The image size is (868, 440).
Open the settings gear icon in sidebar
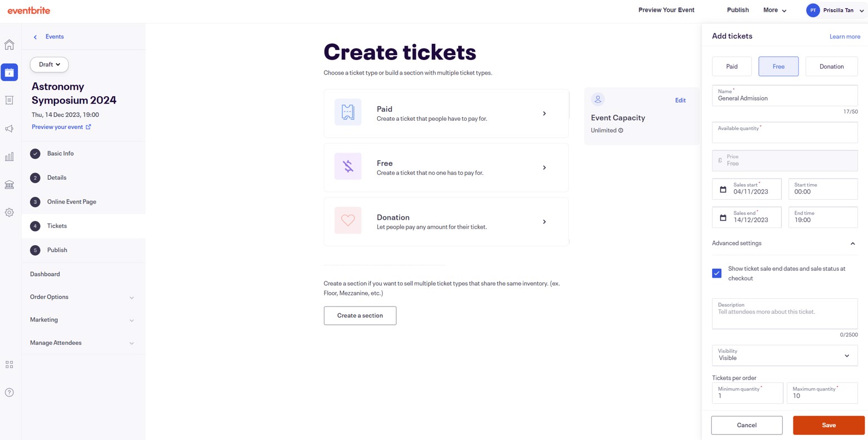click(9, 212)
